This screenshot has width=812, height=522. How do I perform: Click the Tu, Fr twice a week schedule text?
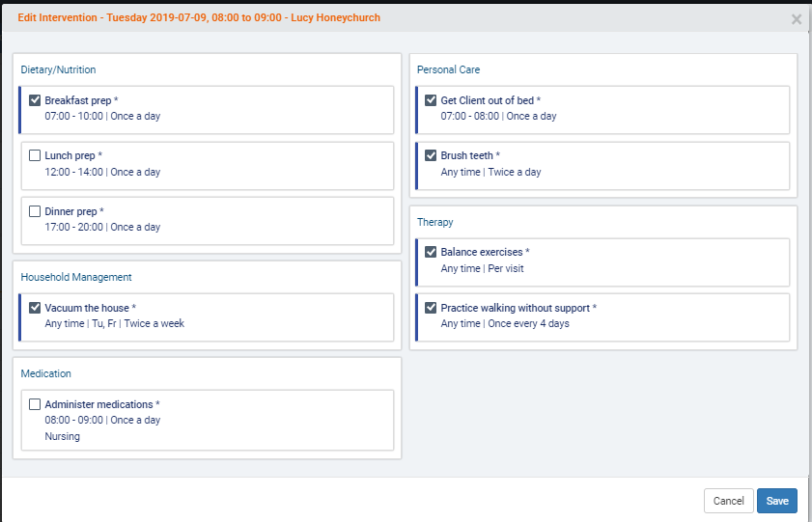coord(138,324)
